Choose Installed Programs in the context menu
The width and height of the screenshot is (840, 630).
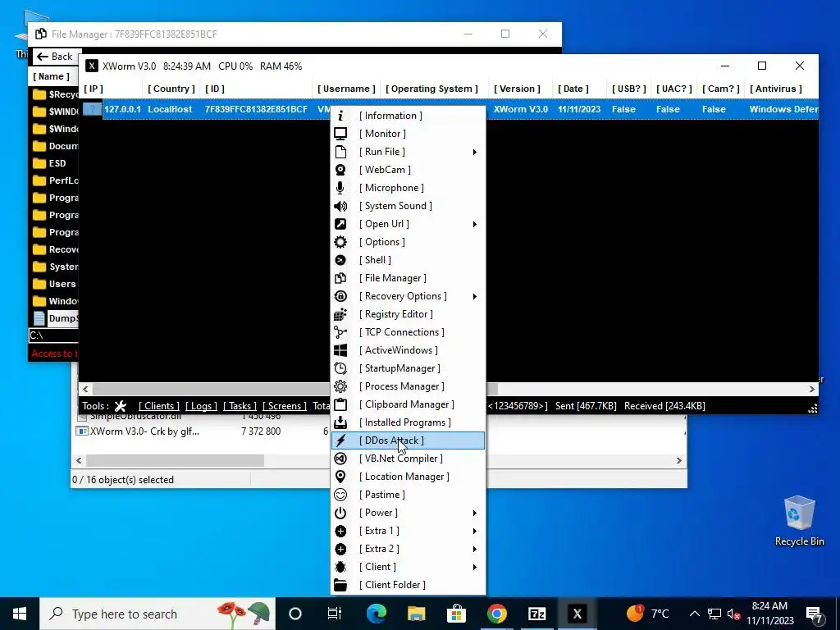tap(409, 422)
